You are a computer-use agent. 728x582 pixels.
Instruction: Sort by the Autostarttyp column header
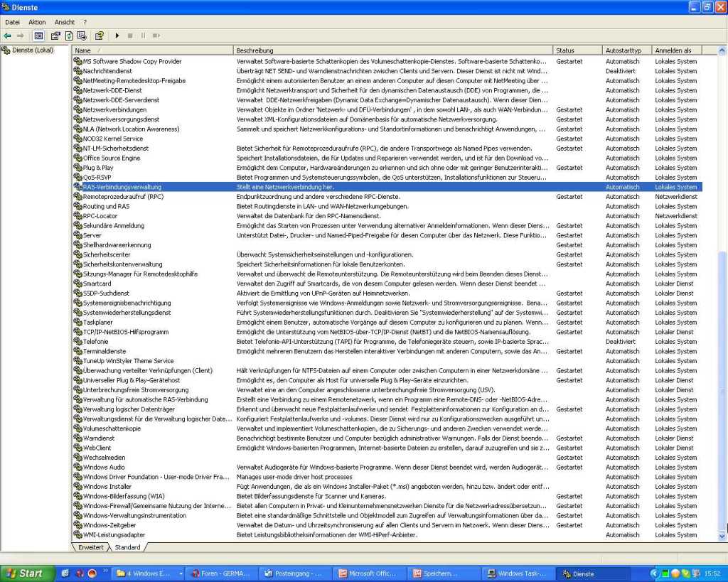[626, 50]
